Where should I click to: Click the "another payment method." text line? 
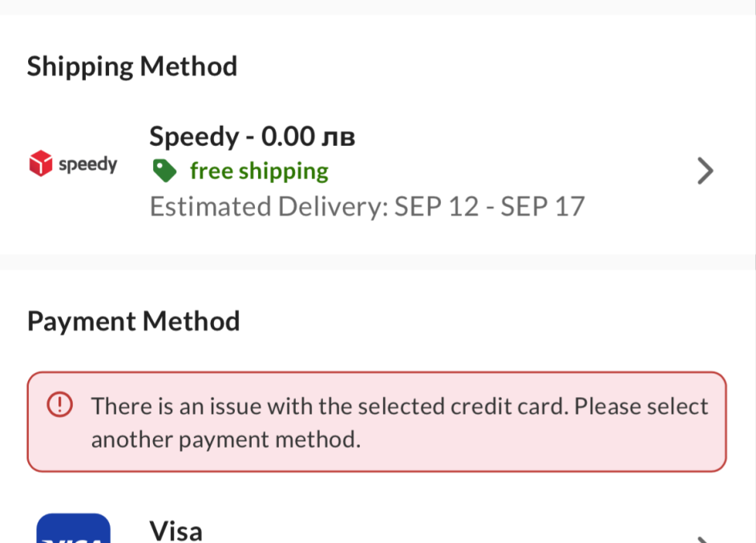pos(225,440)
